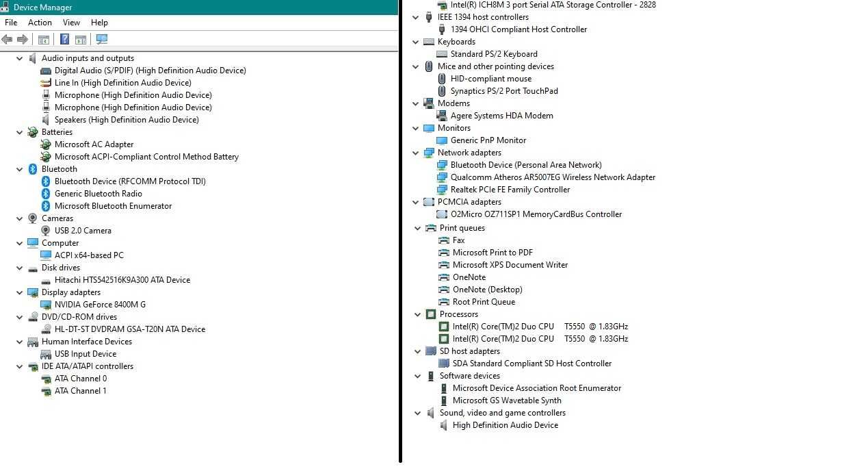Open the View menu
Viewport: 868px width, 471px height.
click(x=71, y=23)
